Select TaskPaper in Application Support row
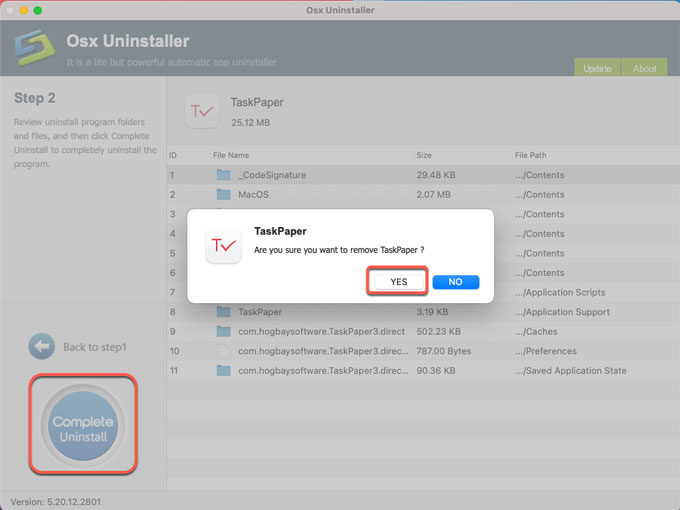Viewport: 680px width, 510px height. coord(260,312)
